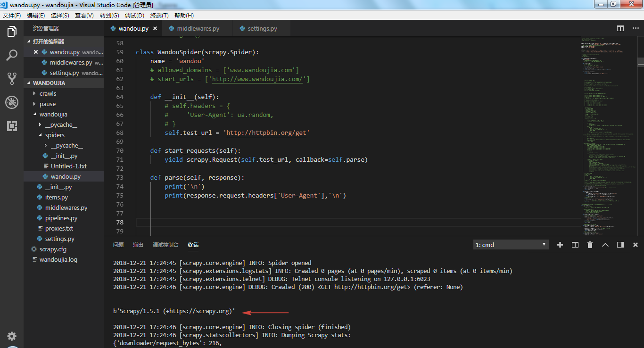The height and width of the screenshot is (348, 644).
Task: Close the terminal panel
Action: tap(636, 245)
